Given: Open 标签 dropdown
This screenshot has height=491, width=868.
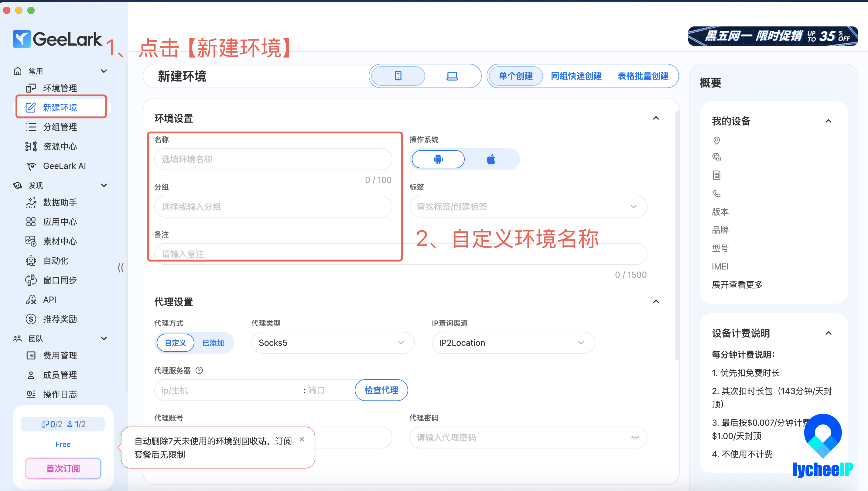Looking at the screenshot, I should [x=528, y=206].
